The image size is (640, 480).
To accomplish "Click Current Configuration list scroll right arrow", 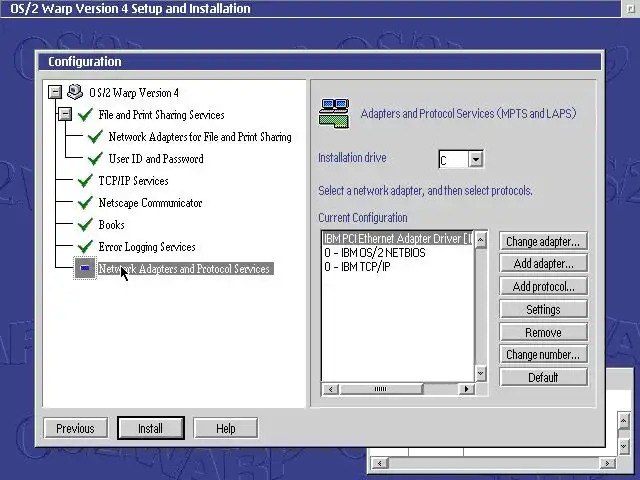I will 467,389.
